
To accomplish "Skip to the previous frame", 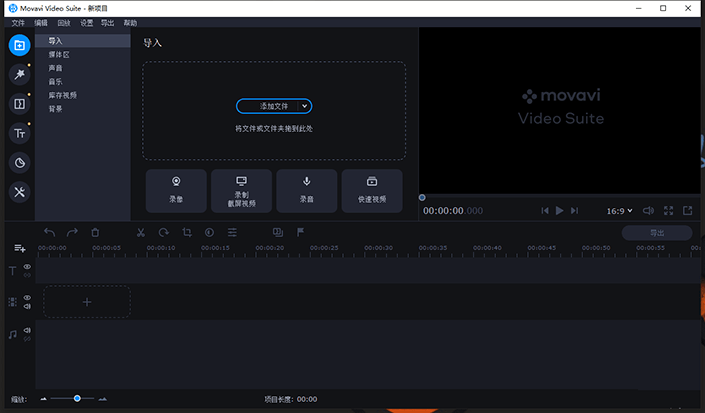I will click(x=544, y=210).
